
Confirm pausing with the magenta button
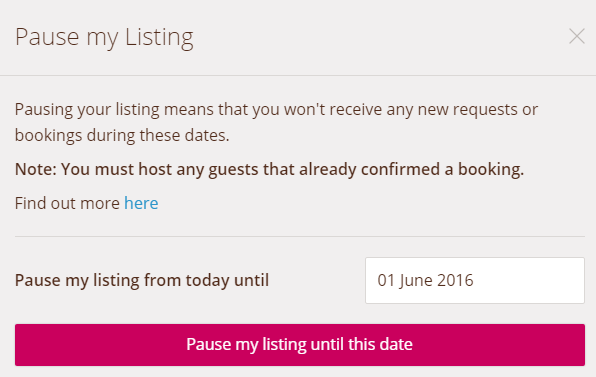[x=300, y=345]
